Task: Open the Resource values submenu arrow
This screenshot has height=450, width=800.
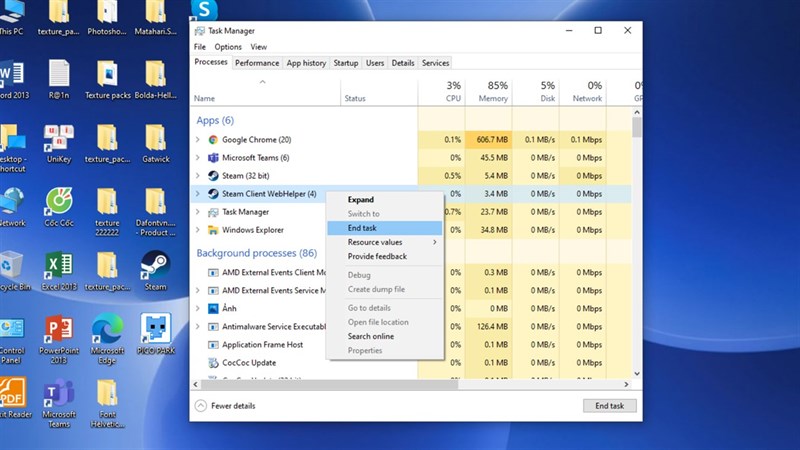Action: (x=435, y=242)
